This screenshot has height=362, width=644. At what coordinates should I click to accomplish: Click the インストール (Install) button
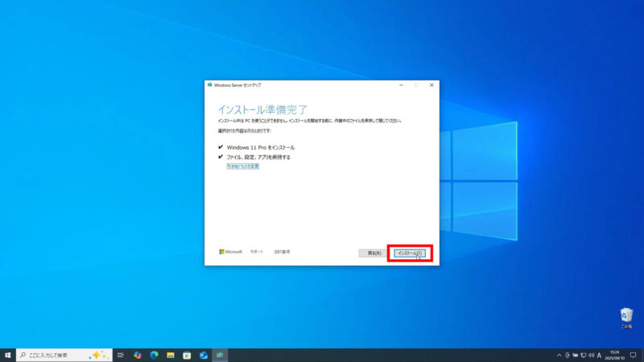tap(410, 253)
